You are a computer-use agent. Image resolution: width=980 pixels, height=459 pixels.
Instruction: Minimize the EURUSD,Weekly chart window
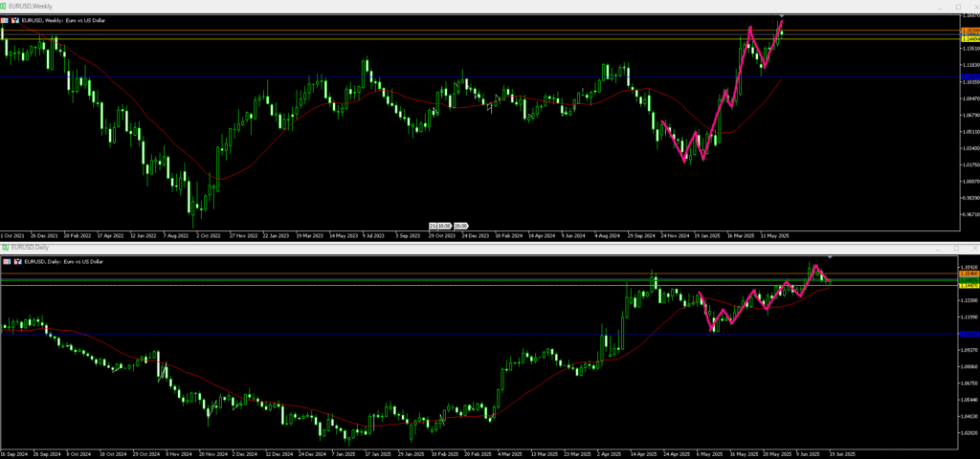tap(940, 8)
